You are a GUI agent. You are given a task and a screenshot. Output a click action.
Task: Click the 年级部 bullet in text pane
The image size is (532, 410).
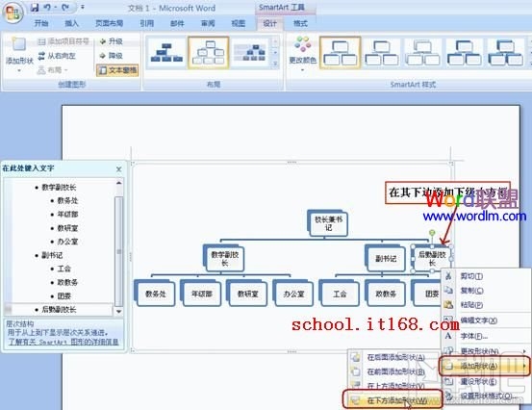67,215
